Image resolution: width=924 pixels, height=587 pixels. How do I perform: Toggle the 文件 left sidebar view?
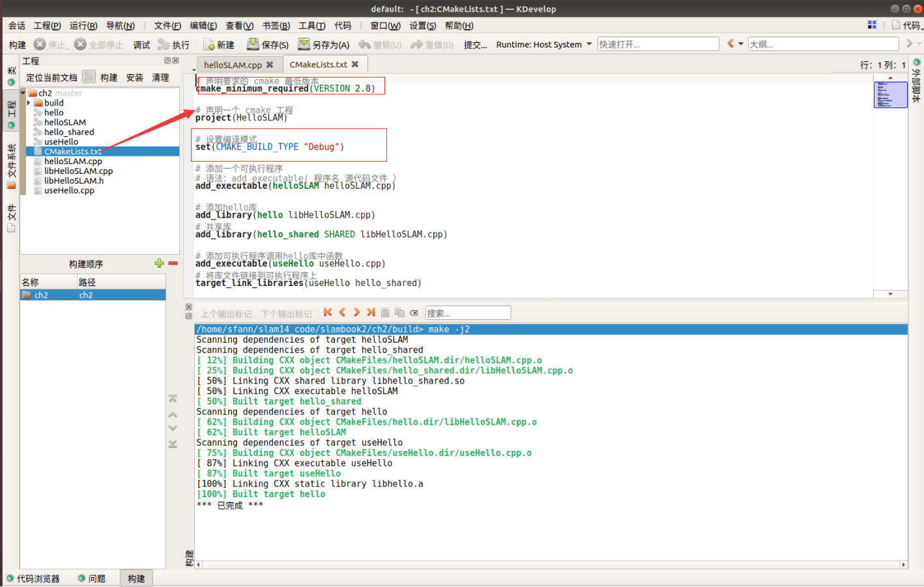click(x=11, y=218)
